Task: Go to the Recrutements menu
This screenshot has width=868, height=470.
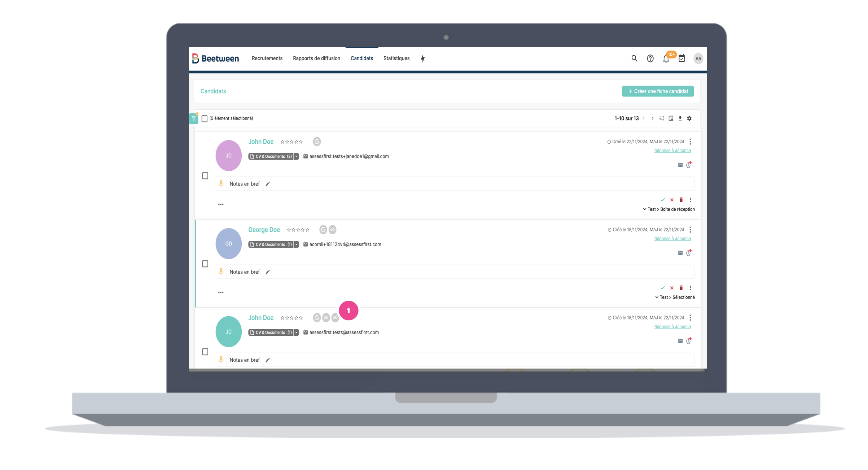Action: (267, 58)
